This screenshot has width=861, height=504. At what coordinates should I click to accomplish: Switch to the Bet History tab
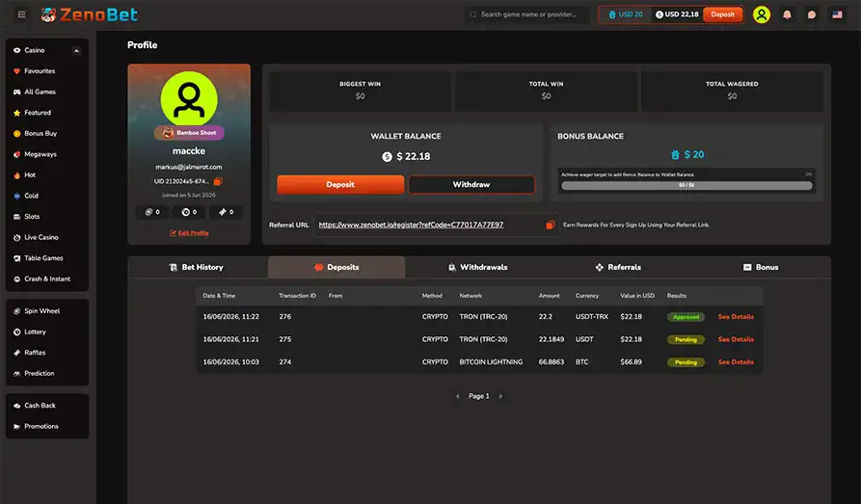[x=197, y=267]
